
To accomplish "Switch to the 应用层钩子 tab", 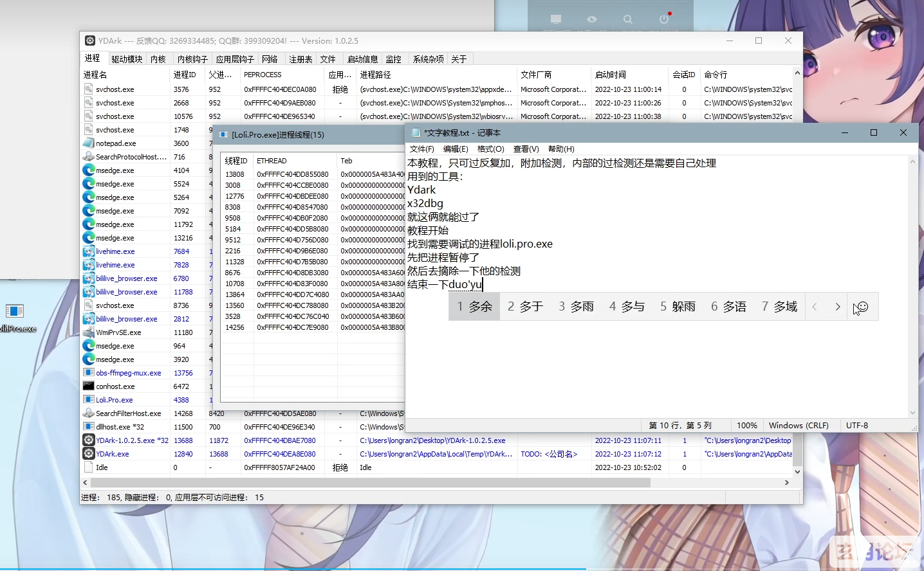I will coord(235,59).
